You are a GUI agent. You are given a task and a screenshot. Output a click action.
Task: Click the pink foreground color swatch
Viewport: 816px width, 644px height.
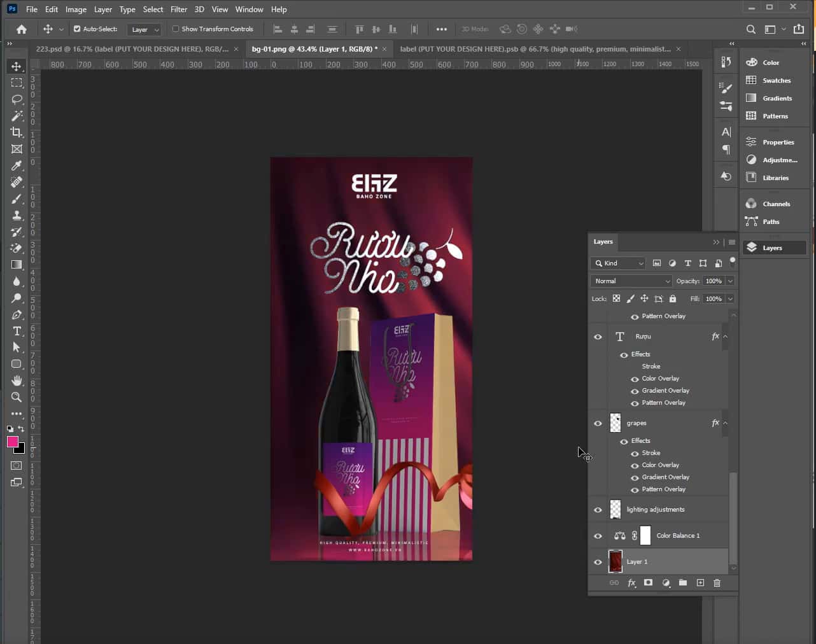point(12,442)
